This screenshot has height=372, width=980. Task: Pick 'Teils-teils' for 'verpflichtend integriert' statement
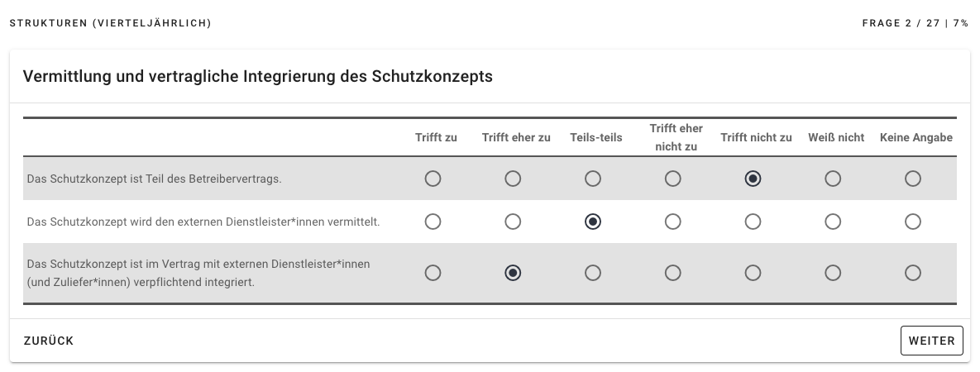[593, 273]
